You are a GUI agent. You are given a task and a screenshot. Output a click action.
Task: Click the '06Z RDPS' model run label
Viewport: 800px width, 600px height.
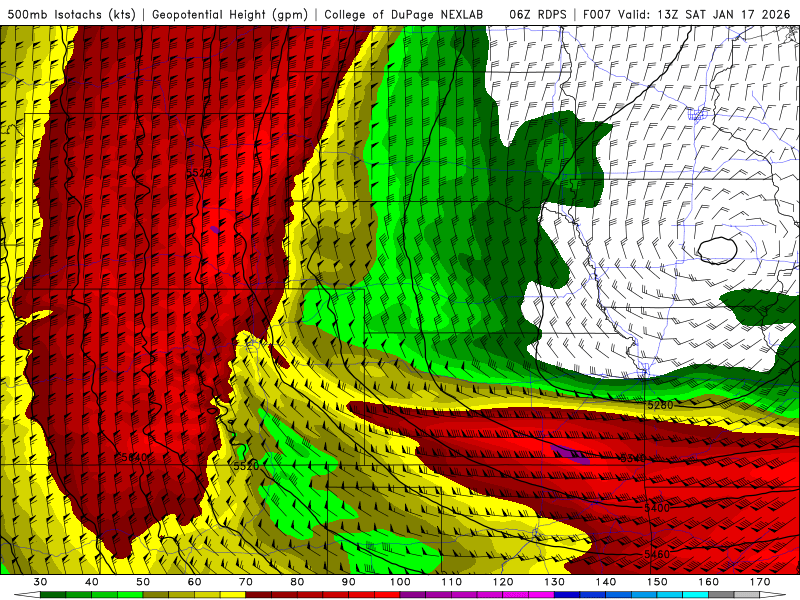point(537,14)
